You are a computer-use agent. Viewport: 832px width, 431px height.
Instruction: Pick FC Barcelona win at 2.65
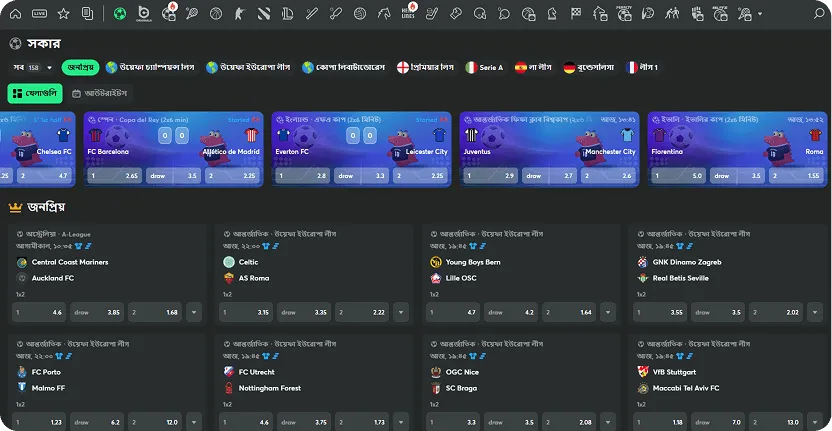pyautogui.click(x=114, y=176)
